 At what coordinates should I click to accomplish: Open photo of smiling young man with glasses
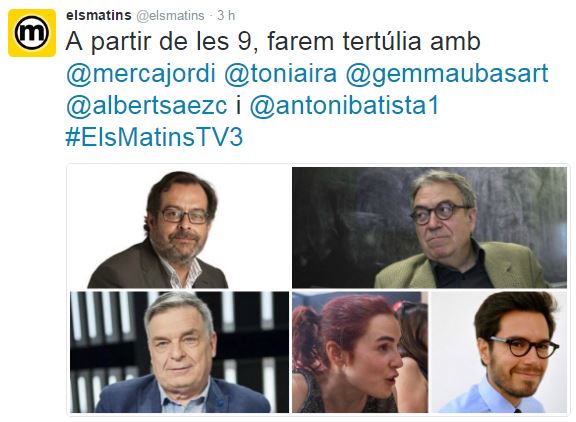499,352
